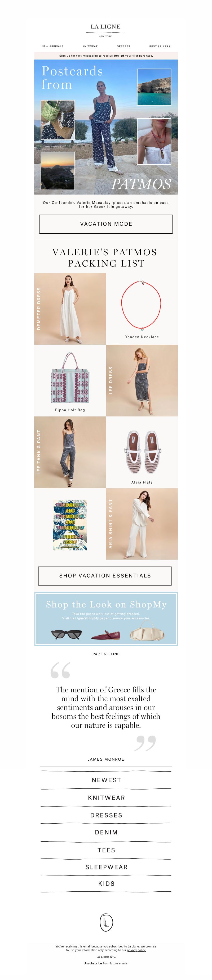Open the Best Sellers menu link
The height and width of the screenshot is (980, 212).
[160, 46]
